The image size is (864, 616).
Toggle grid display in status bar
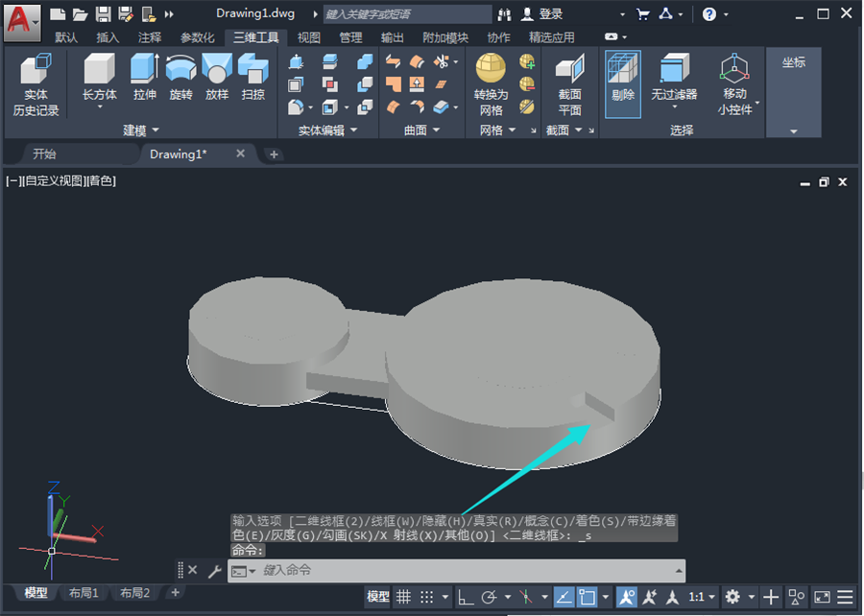403,597
